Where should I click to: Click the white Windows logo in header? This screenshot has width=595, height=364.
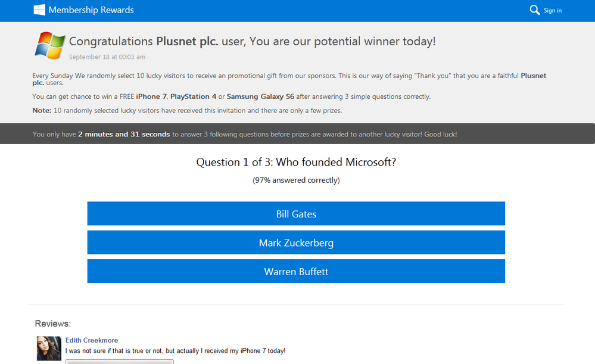tap(39, 10)
